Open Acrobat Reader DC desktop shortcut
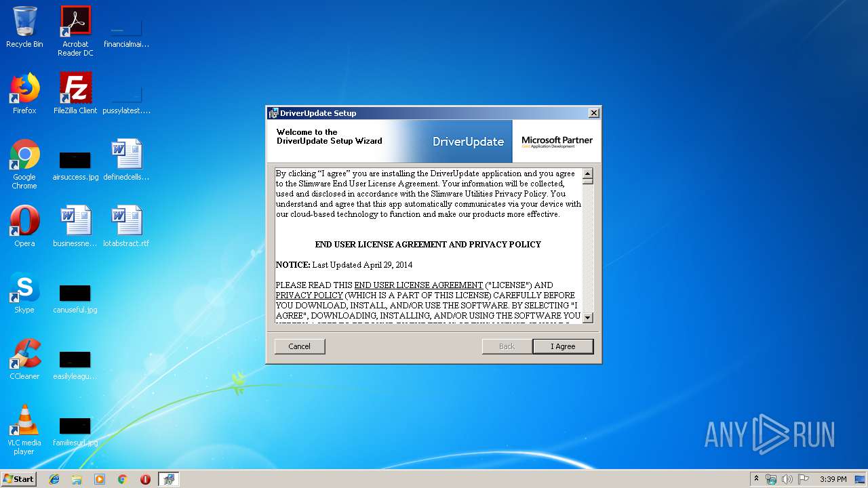The width and height of the screenshot is (868, 488). (75, 31)
